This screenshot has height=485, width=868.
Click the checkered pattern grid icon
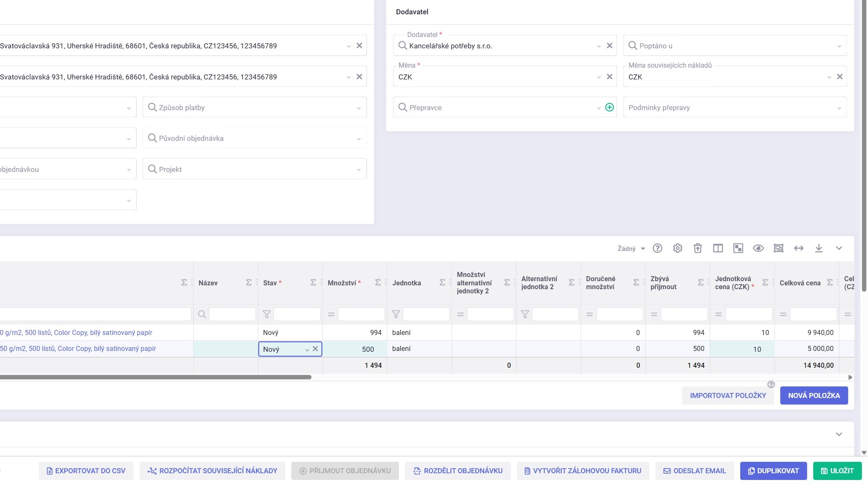coord(738,248)
